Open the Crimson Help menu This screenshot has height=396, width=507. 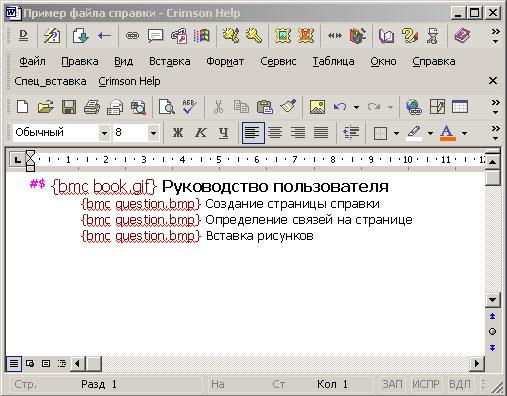[129, 81]
